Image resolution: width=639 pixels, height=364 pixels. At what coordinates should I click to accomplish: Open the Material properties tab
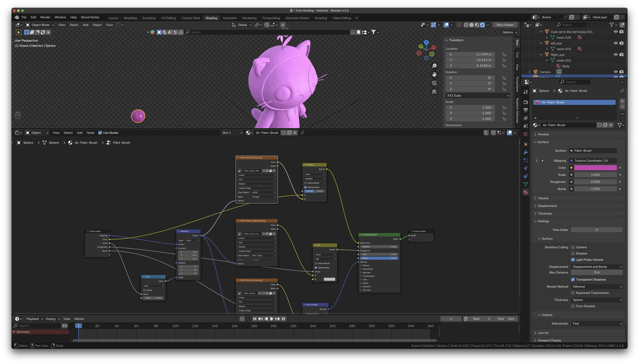coord(526,192)
